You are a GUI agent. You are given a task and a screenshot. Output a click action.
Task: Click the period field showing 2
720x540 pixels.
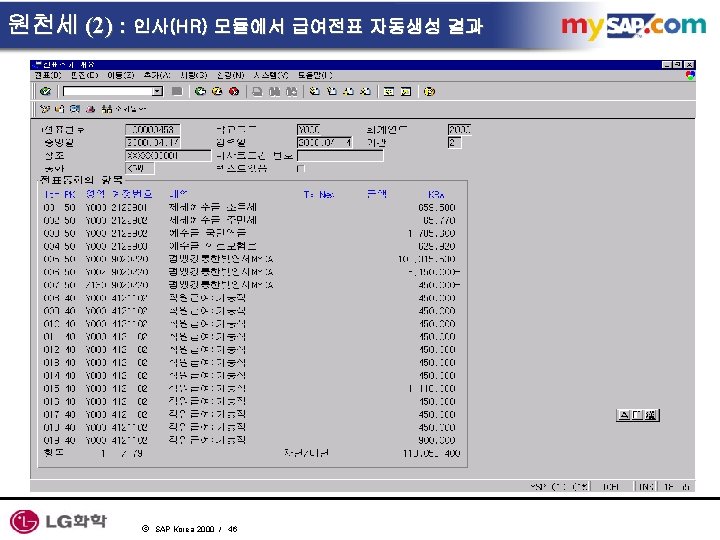pos(455,143)
